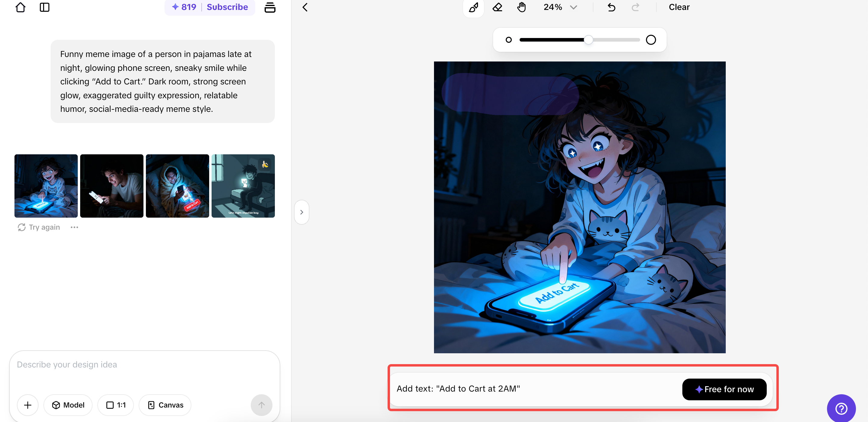Click the Subscribe link
Screen dimensions: 868x422
pyautogui.click(x=227, y=7)
